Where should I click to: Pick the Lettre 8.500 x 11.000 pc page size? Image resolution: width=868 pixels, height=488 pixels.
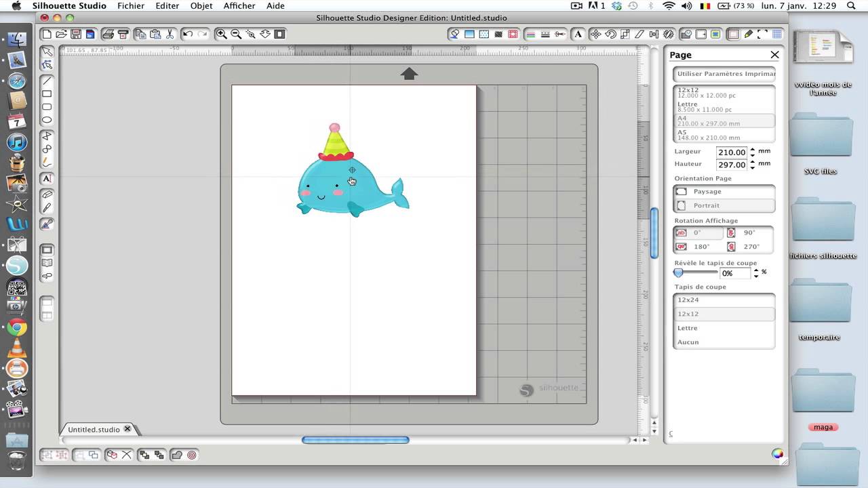tap(724, 106)
